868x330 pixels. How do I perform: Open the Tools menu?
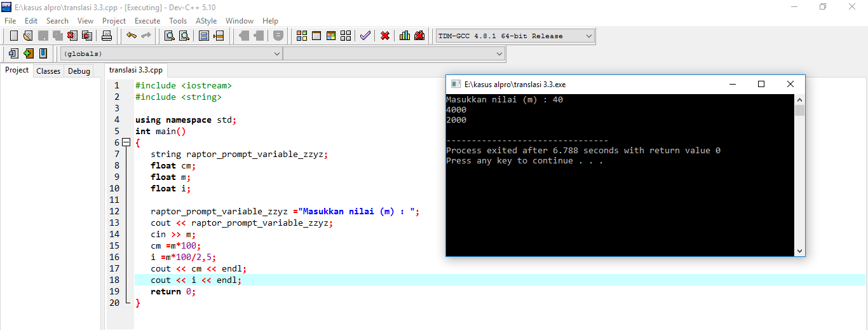(x=178, y=21)
